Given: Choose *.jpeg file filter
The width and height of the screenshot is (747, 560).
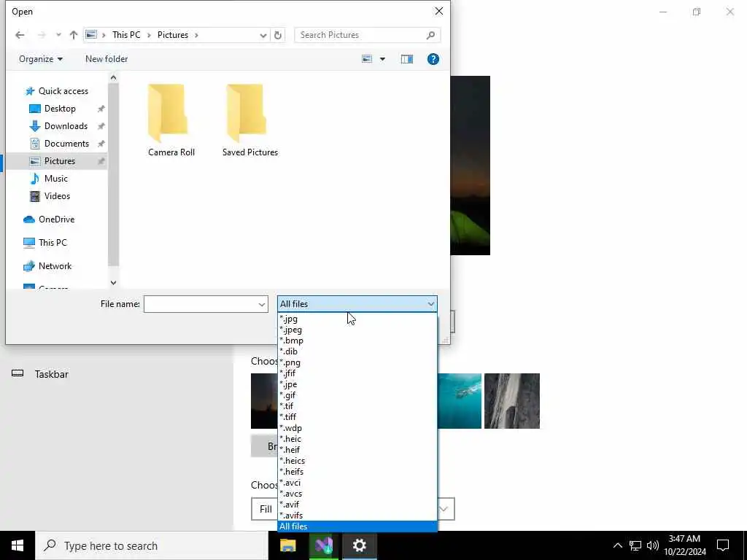Looking at the screenshot, I should (x=357, y=330).
